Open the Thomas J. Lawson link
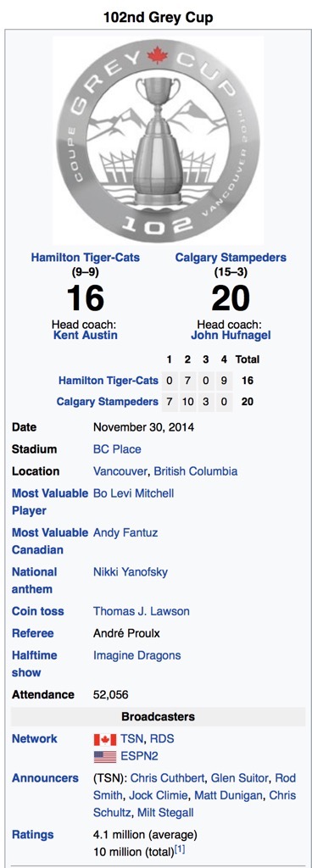 pyautogui.click(x=142, y=611)
